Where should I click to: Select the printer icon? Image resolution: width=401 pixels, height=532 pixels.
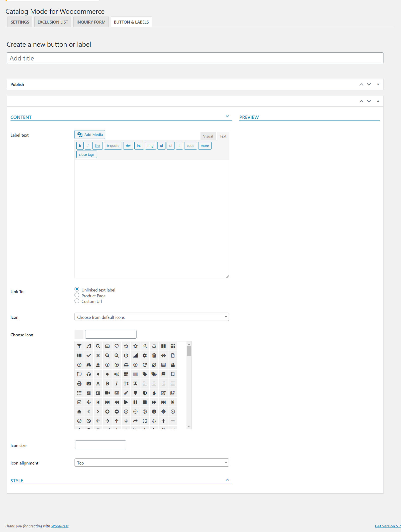click(79, 383)
